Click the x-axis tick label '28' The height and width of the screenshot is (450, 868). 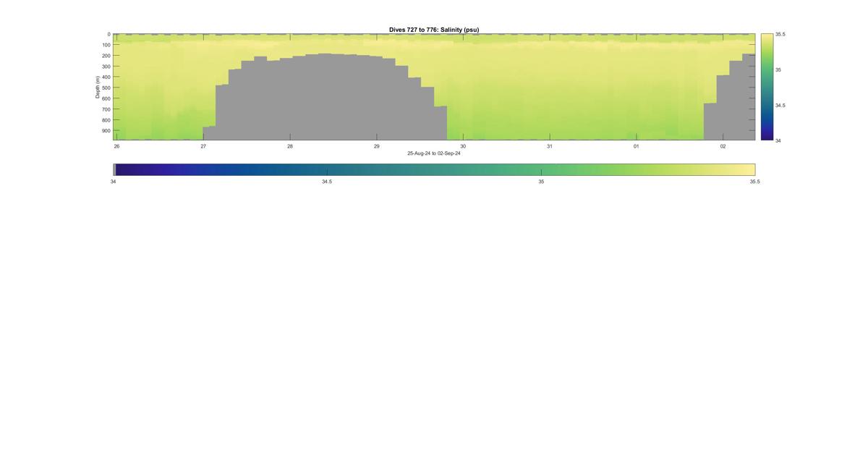tap(290, 146)
